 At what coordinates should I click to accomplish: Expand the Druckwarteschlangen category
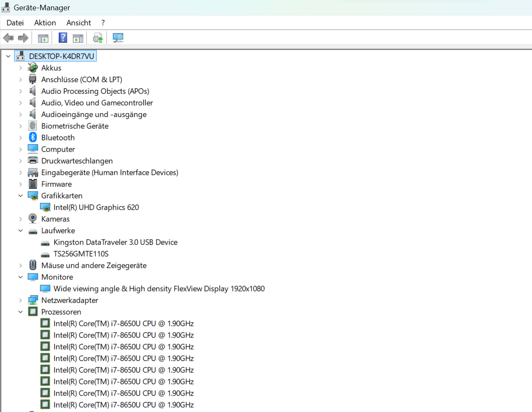point(20,160)
